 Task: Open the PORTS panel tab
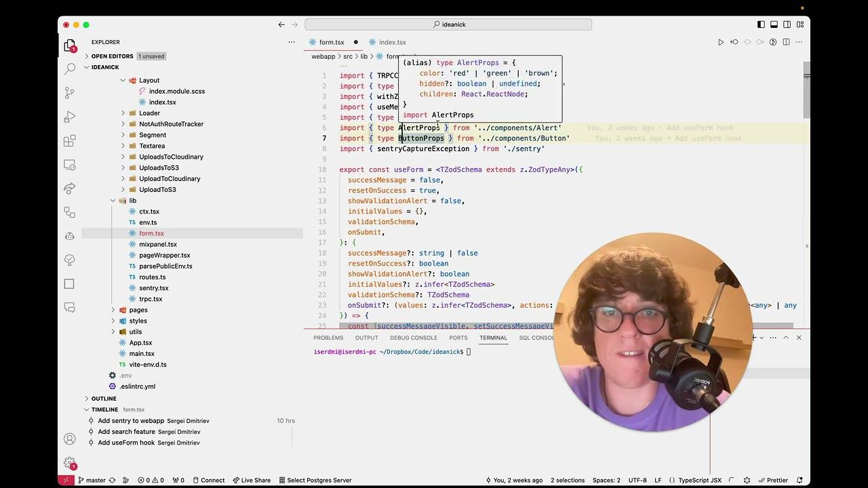[458, 338]
